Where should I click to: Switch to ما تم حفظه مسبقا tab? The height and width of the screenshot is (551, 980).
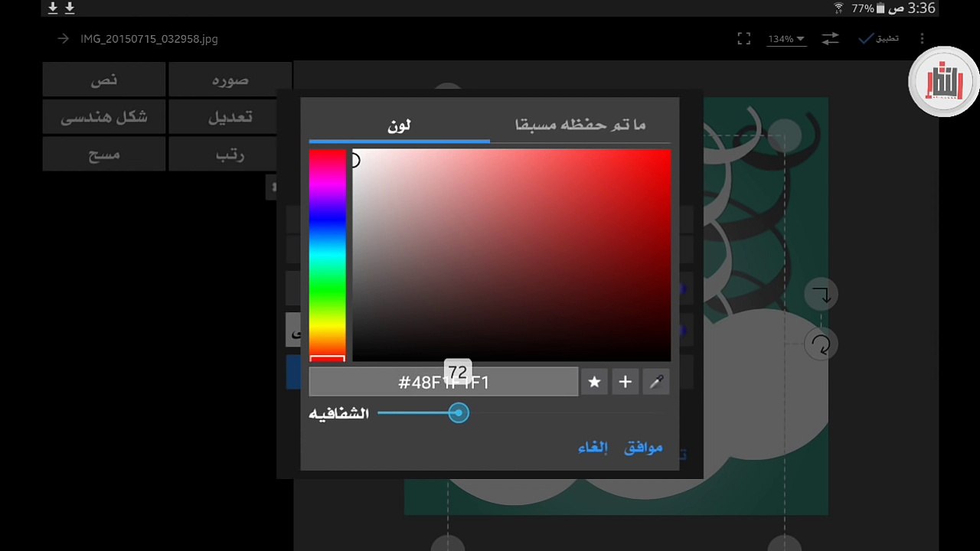point(580,125)
